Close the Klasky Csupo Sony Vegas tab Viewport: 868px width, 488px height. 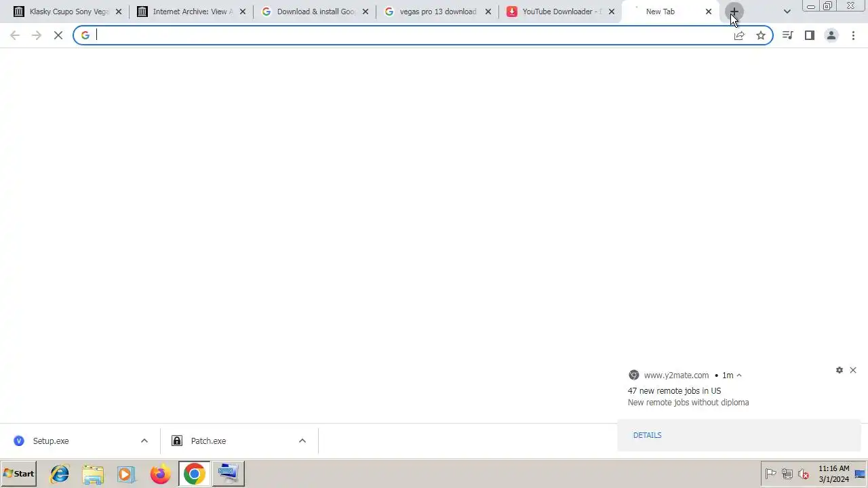pos(119,12)
